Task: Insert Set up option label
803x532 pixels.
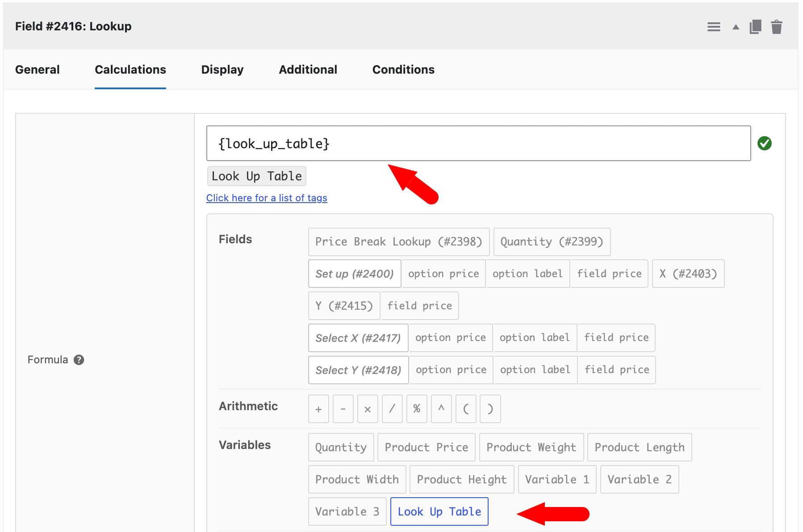Action: (528, 274)
